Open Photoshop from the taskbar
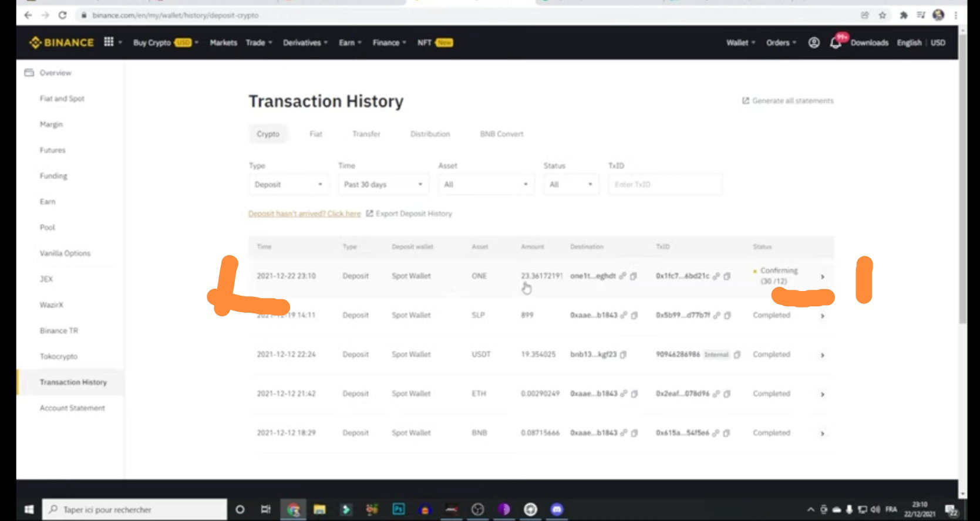Image resolution: width=980 pixels, height=521 pixels. tap(399, 509)
